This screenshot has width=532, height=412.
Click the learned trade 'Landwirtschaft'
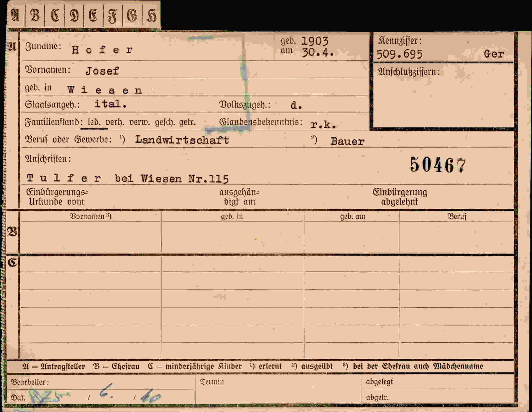point(182,140)
